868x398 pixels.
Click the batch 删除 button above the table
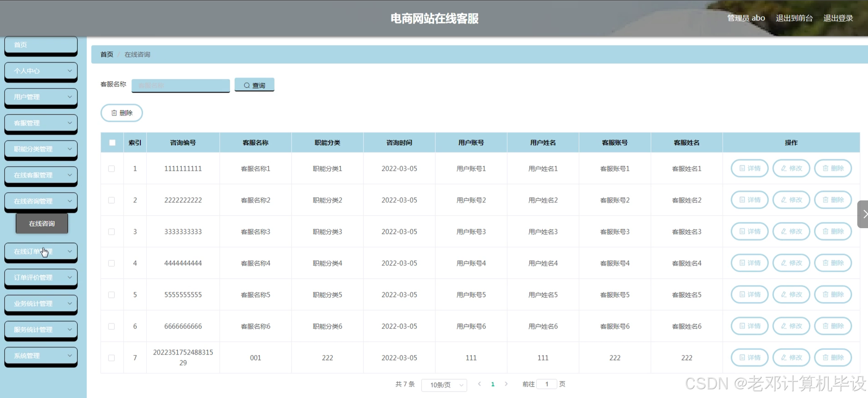click(x=122, y=113)
